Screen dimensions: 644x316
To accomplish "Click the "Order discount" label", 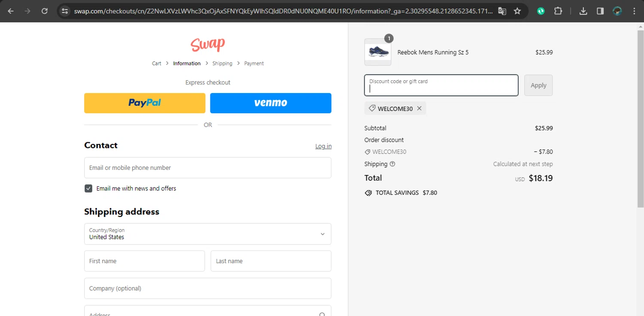I will pyautogui.click(x=384, y=140).
